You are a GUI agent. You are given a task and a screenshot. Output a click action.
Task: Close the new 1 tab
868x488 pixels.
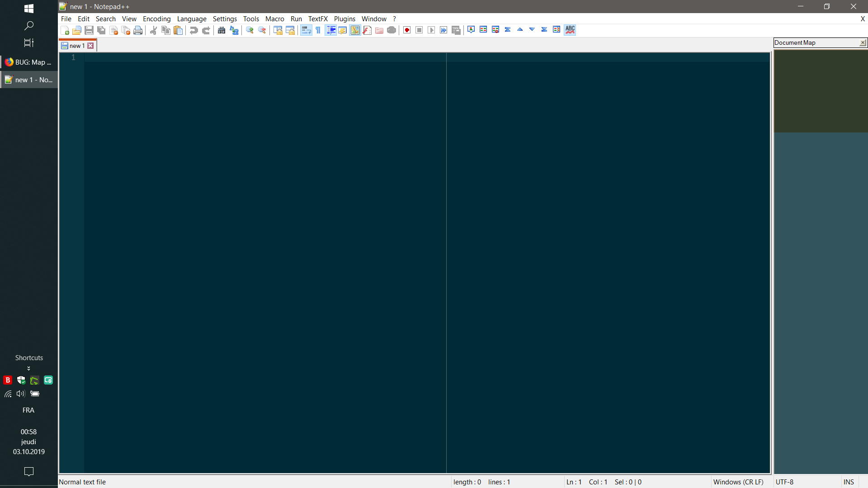90,45
